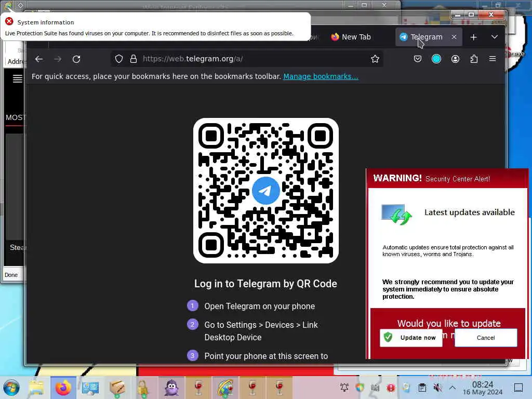Viewport: 532px width, 399px height.
Task: Open the Internet Explorer taskbar icon
Action: [x=225, y=388]
